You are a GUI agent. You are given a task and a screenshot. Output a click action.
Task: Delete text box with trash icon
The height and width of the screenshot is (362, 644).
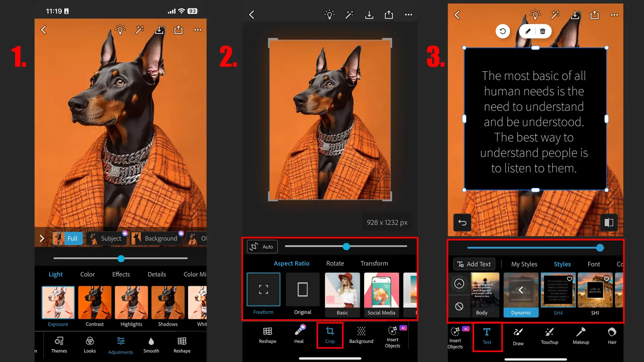point(542,31)
